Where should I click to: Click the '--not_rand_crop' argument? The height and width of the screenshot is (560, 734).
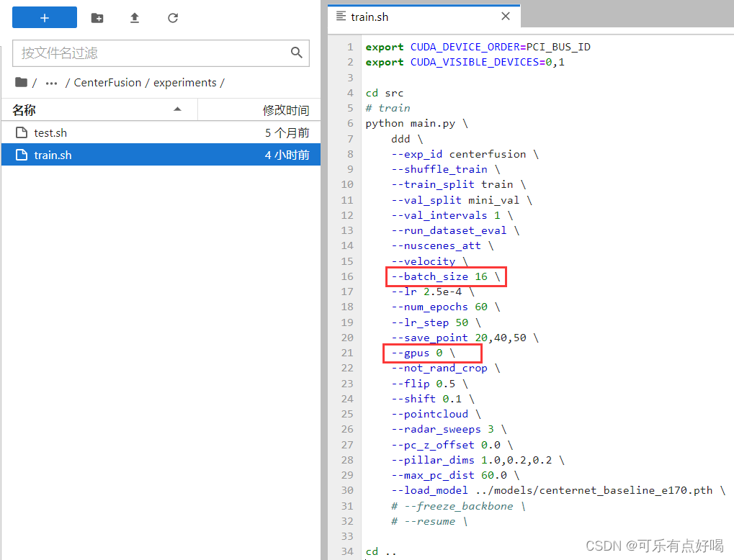tap(439, 368)
